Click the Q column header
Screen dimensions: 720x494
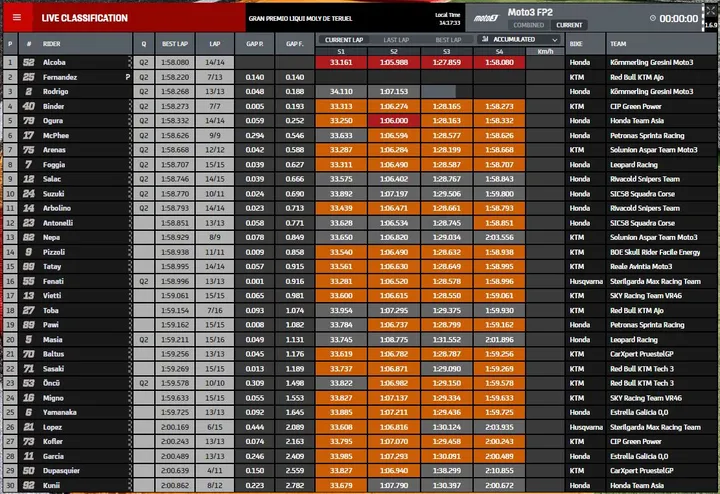144,44
